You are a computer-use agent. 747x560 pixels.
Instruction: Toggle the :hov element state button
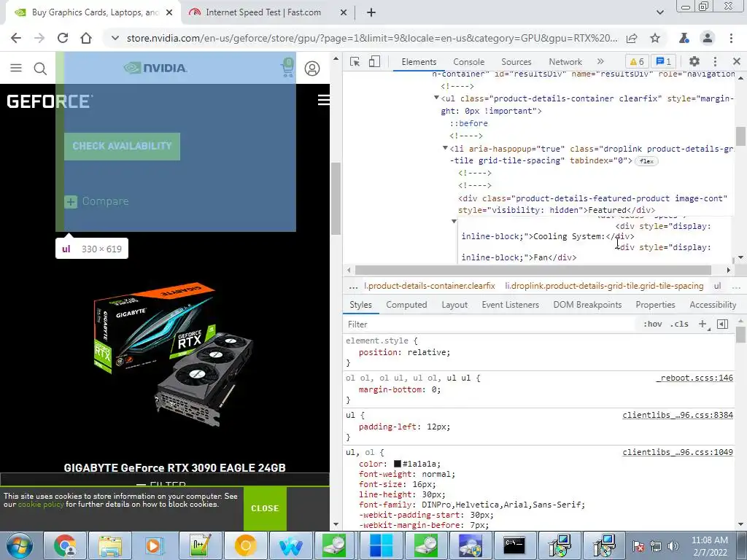tap(652, 324)
